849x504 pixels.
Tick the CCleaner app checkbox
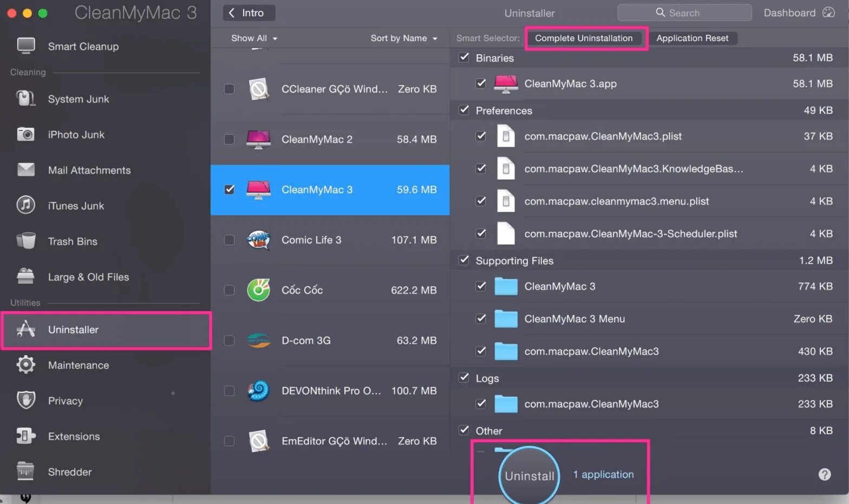click(230, 89)
